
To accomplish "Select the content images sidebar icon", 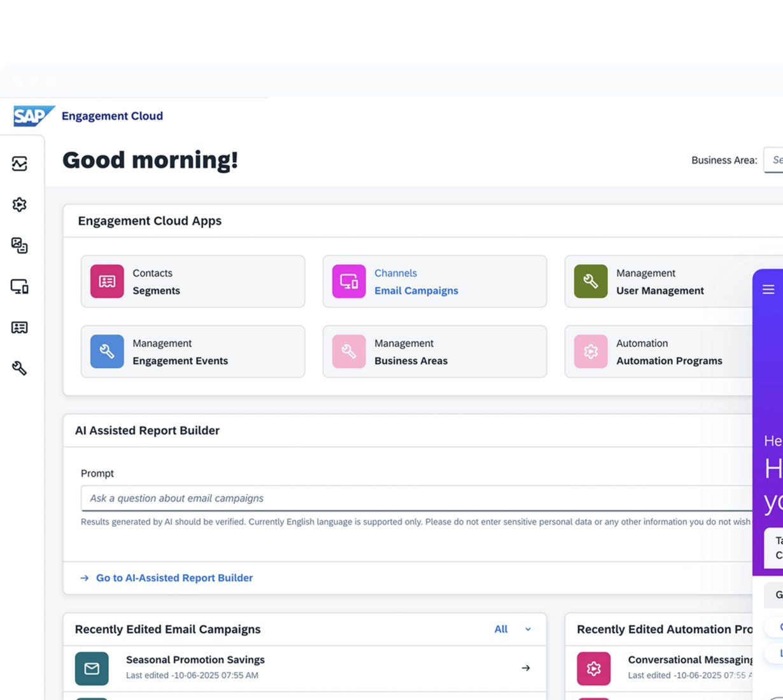I will 20,246.
